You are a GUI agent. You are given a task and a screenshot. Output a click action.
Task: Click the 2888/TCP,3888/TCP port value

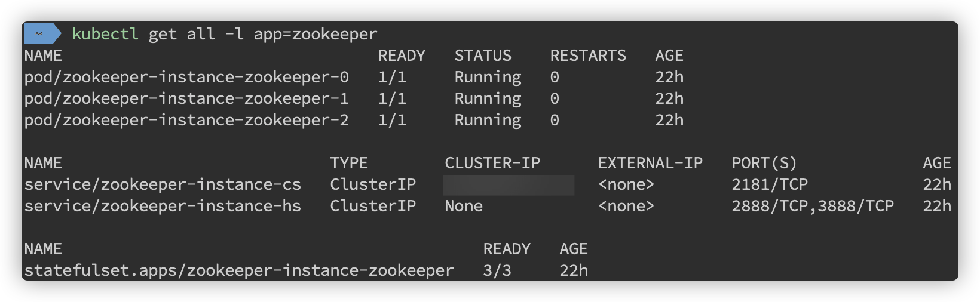813,206
